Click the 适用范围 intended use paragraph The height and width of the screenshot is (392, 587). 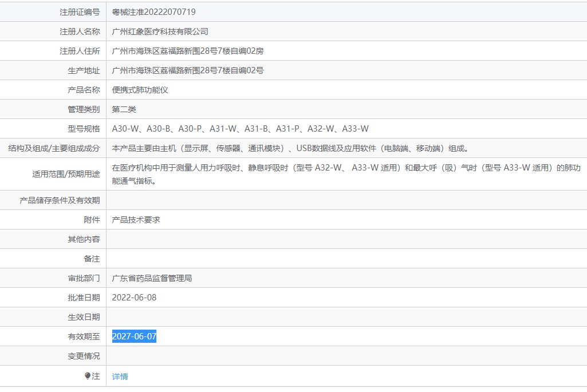pyautogui.click(x=346, y=174)
